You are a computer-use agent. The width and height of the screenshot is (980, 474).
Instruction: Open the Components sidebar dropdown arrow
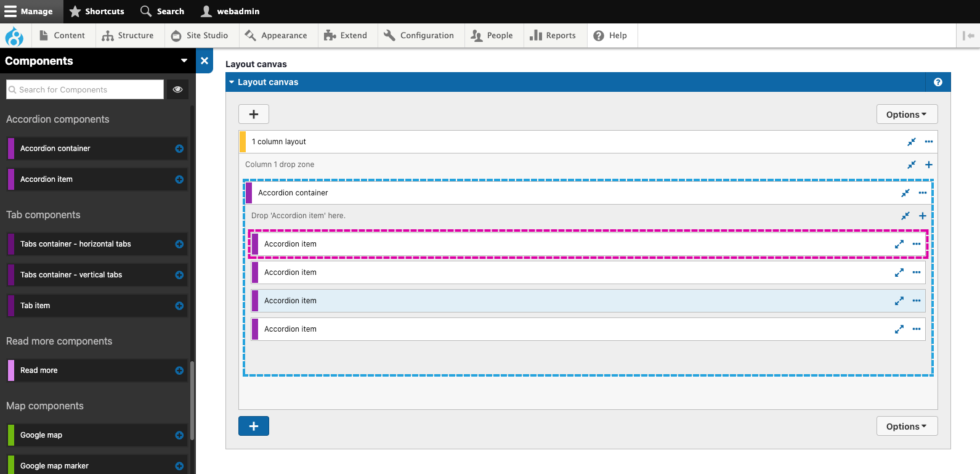tap(184, 60)
